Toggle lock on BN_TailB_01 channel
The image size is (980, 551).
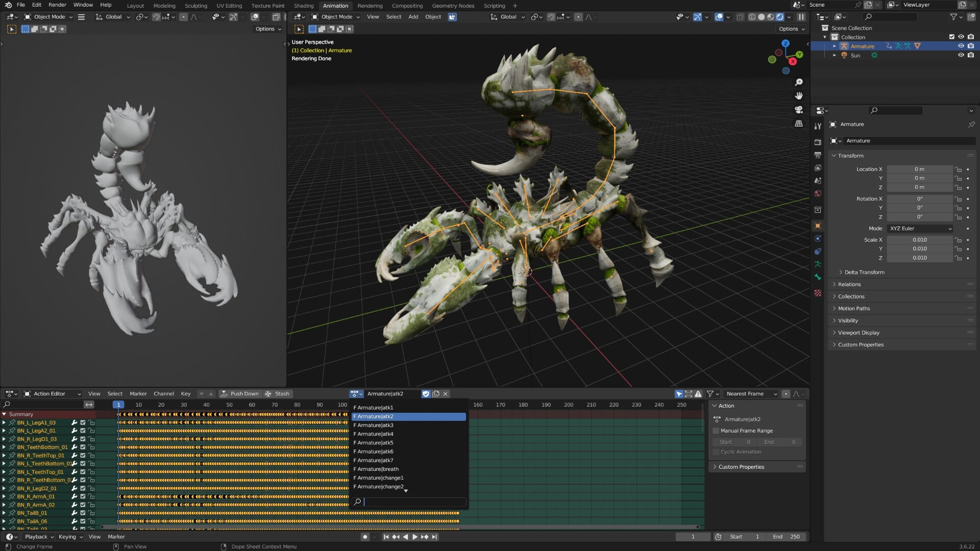(91, 513)
